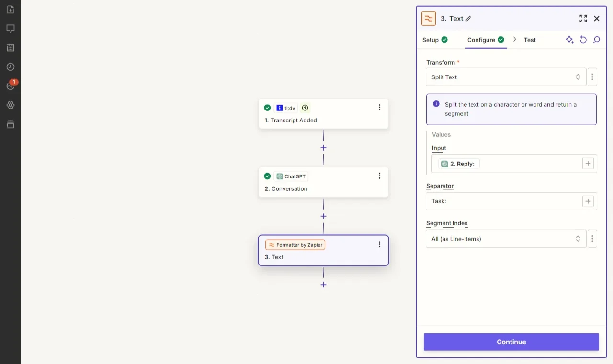Image resolution: width=613 pixels, height=364 pixels.
Task: Open the Transform Split Text dropdown
Action: [506, 77]
